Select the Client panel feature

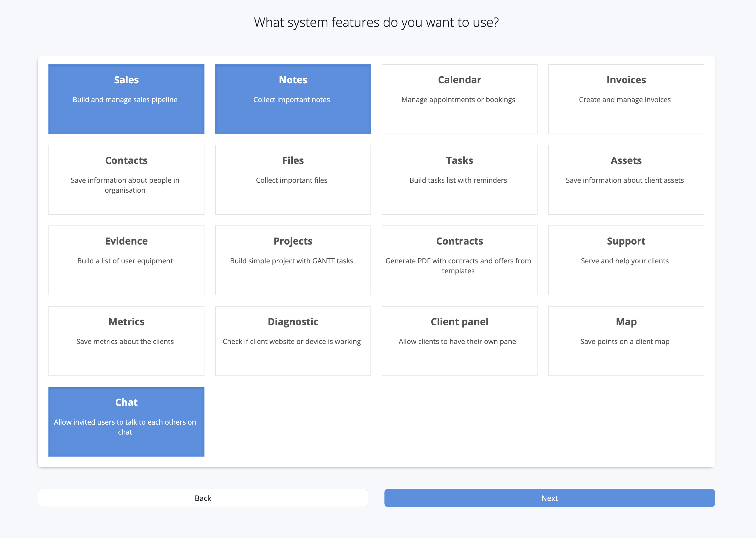coord(459,340)
